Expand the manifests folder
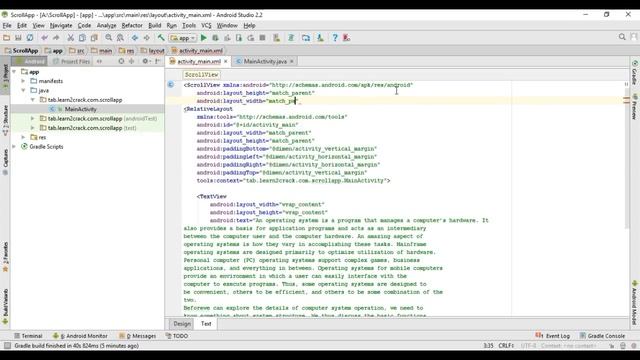Image resolution: width=640 pixels, height=360 pixels. [x=24, y=81]
